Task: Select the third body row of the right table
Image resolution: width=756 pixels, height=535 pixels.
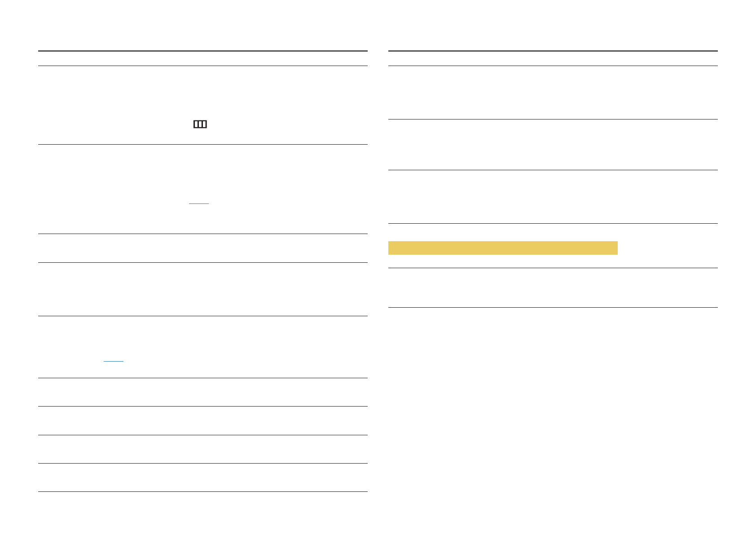Action: [553, 197]
